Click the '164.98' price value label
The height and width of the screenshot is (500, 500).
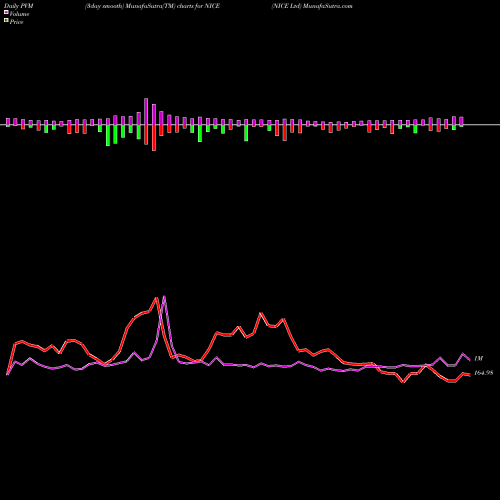[x=483, y=373]
